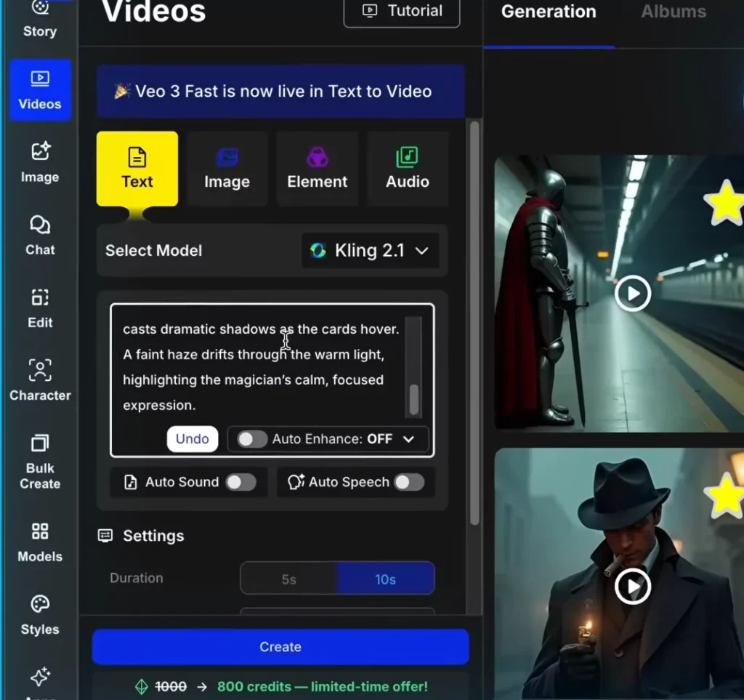
Task: Select the Generation tab
Action: 549,12
